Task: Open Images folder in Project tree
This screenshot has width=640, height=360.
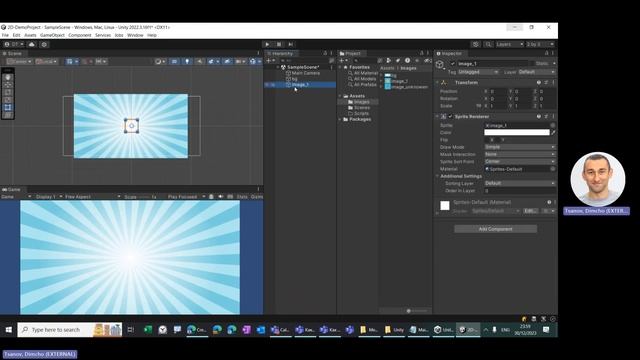Action: pyautogui.click(x=361, y=102)
